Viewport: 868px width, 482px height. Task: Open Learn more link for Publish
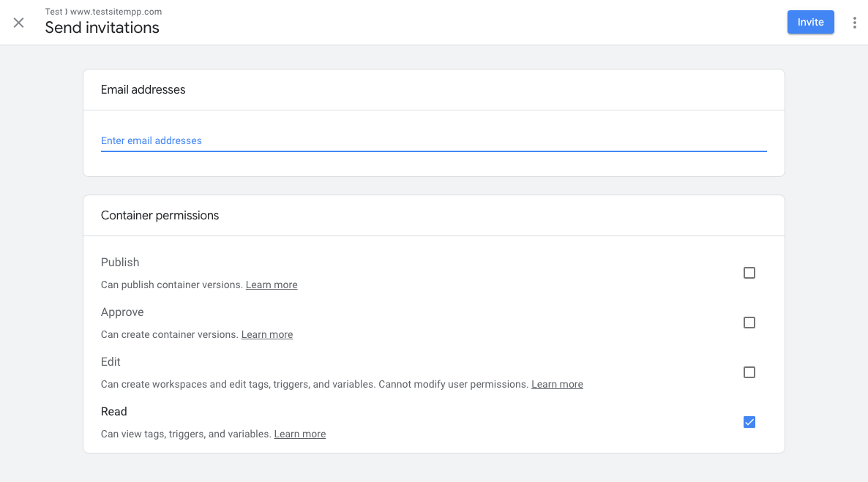tap(272, 285)
